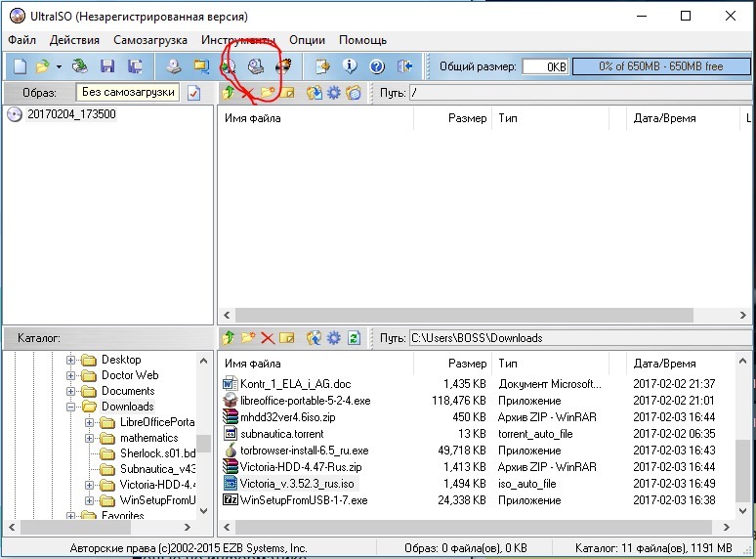Create a new folder in the local catalog toolbar
Image resolution: width=756 pixels, height=559 pixels.
(248, 337)
